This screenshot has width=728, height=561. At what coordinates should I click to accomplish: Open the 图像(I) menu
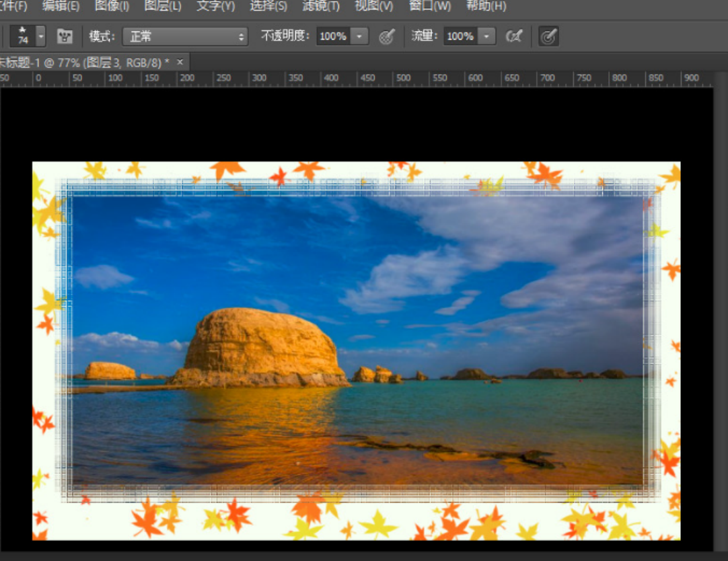[112, 6]
